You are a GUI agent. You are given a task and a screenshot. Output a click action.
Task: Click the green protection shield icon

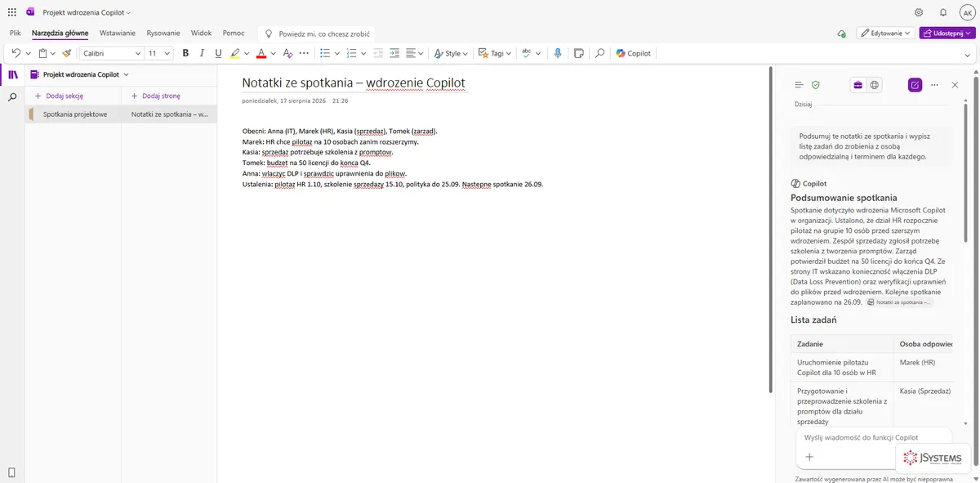(815, 85)
